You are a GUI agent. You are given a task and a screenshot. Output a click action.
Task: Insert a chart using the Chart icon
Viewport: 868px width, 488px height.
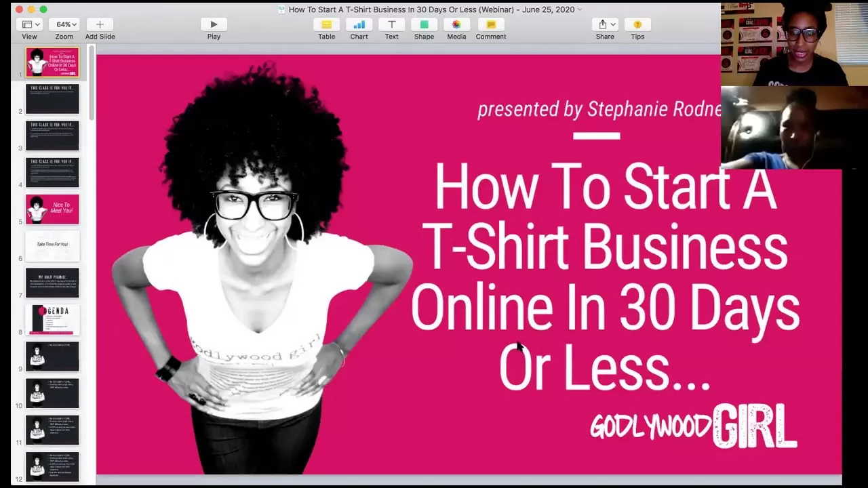click(x=359, y=24)
